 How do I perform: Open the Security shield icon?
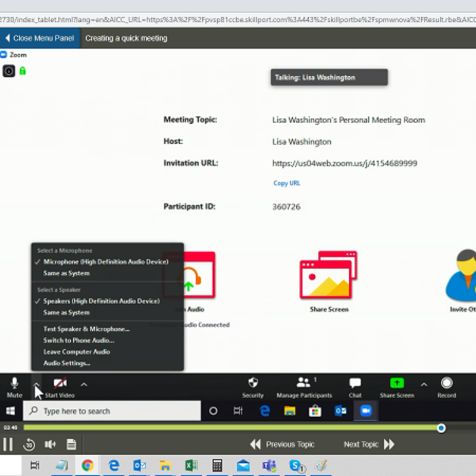(x=253, y=383)
